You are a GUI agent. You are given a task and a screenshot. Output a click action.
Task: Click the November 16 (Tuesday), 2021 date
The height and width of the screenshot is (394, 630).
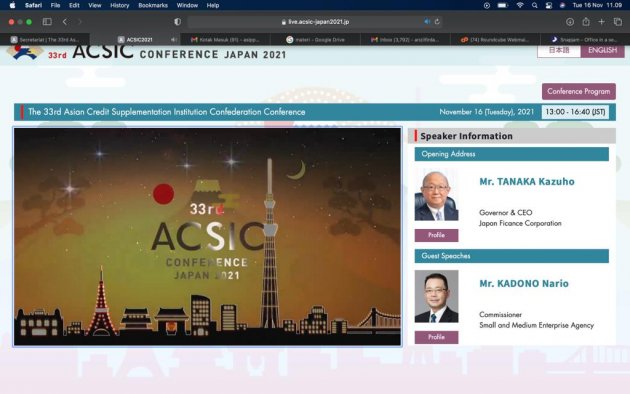[x=487, y=112]
